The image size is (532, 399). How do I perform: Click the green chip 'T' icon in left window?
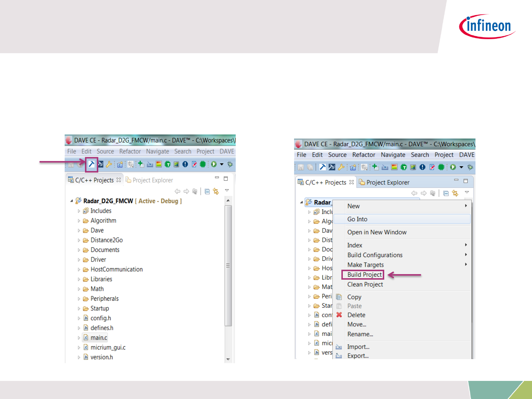click(168, 164)
